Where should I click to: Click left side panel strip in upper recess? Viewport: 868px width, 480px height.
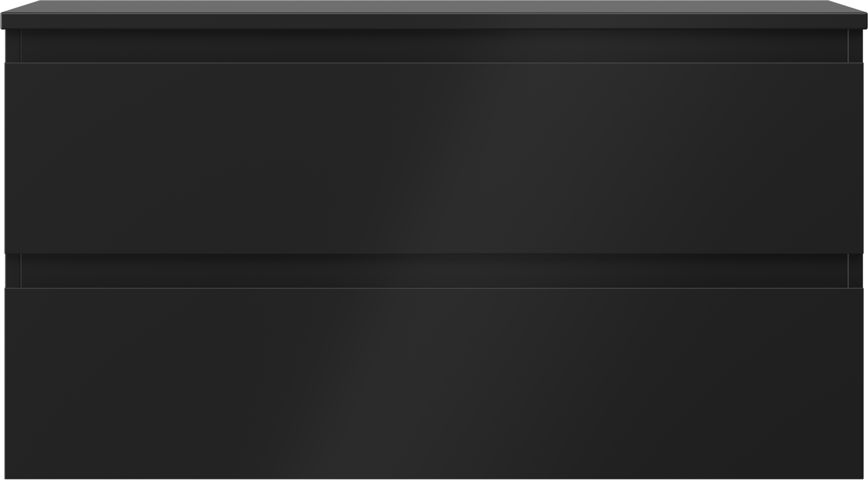[13, 46]
